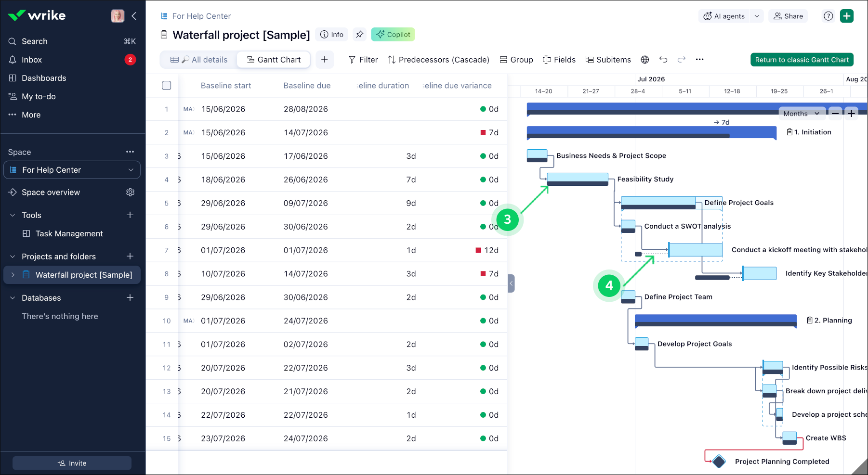Click the green create plus button
868x475 pixels.
[847, 16]
